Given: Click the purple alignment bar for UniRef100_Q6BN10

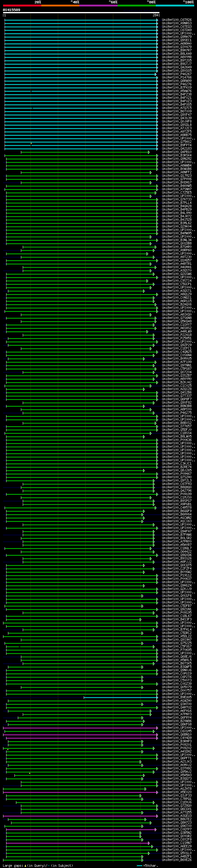Looking at the screenshot, I should (x=81, y=734).
